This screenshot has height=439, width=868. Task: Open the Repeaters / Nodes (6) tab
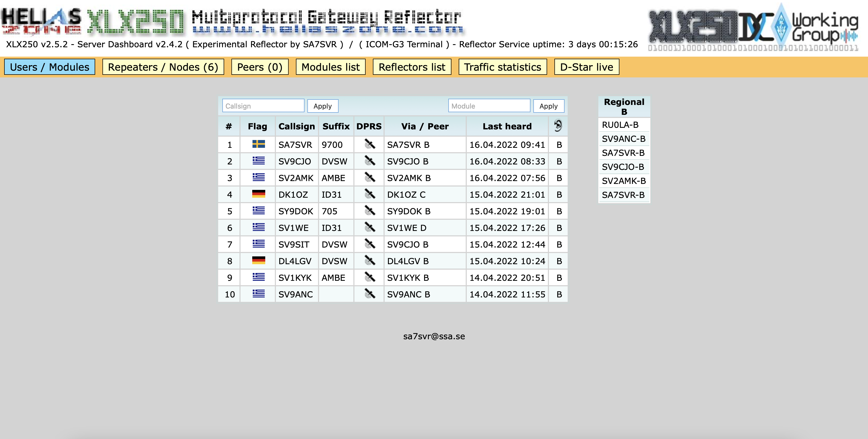point(163,67)
